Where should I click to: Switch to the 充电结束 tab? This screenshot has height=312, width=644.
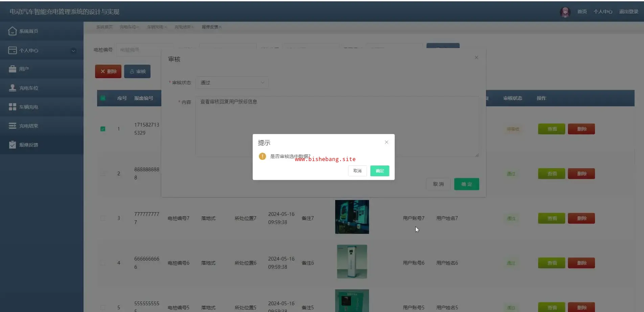[x=183, y=27]
